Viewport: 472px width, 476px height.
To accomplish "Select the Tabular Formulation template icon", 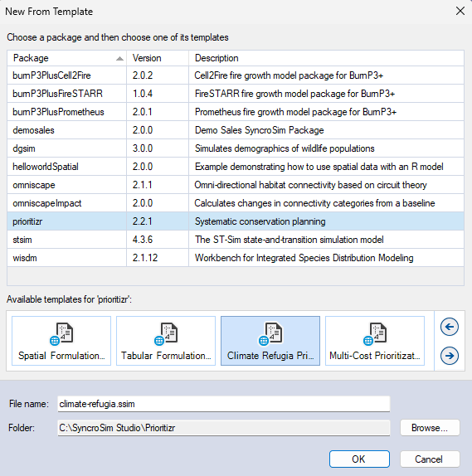I will (166, 334).
